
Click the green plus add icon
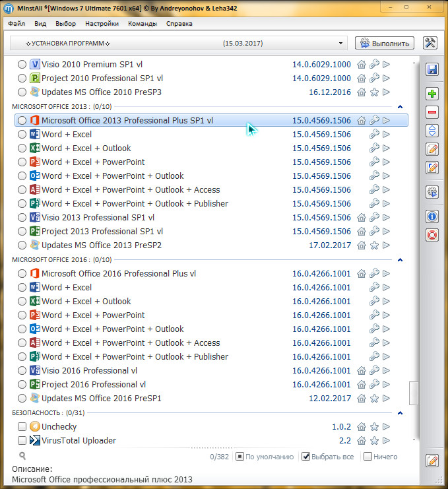tap(432, 94)
